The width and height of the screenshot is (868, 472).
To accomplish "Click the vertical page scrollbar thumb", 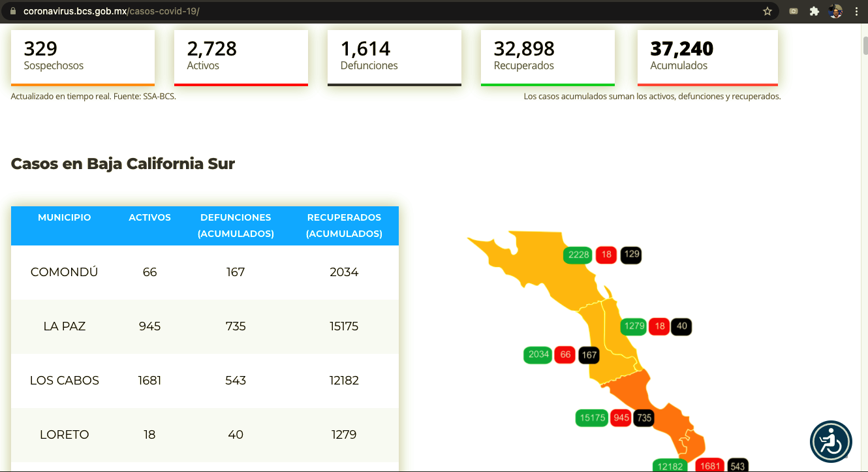I will (863, 46).
